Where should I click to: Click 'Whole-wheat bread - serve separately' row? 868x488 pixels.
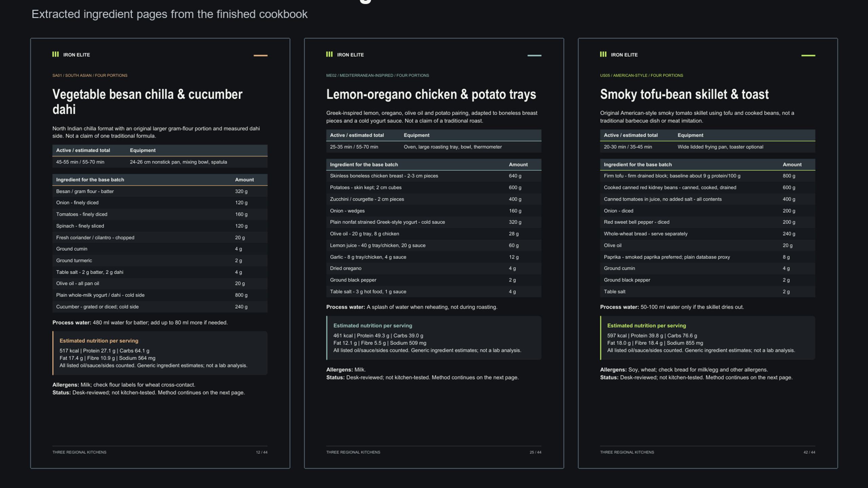coord(707,234)
